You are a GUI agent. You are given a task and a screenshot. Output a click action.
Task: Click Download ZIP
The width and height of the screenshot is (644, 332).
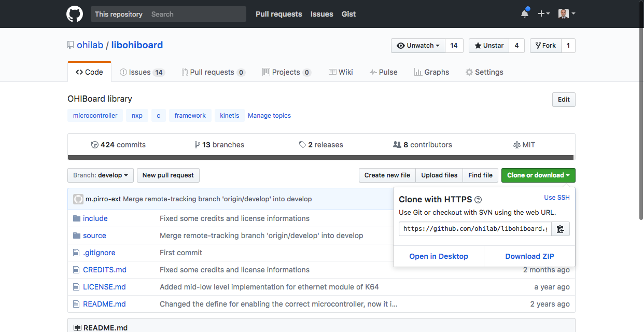[529, 256]
